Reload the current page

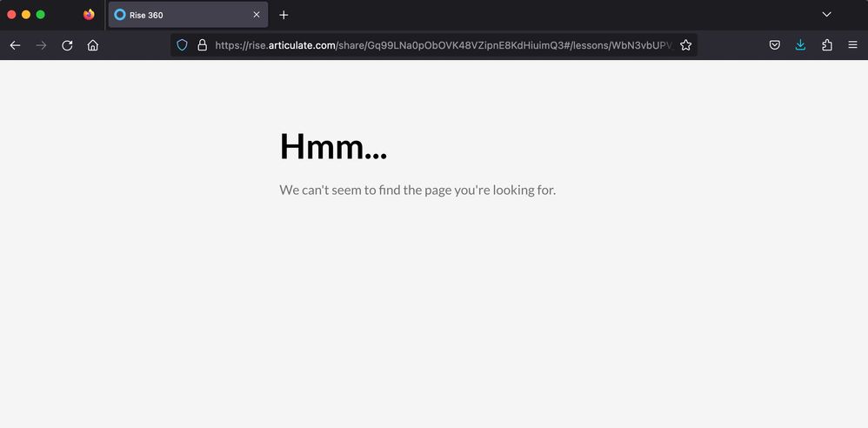click(67, 45)
